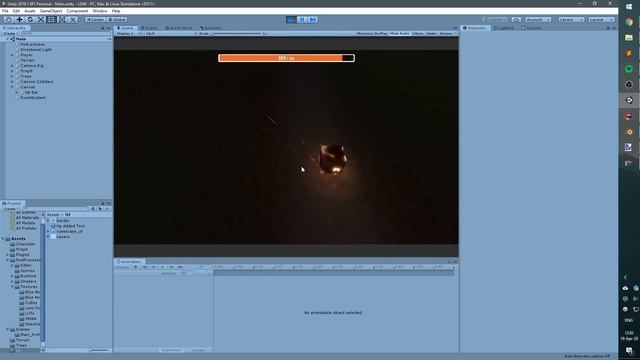640x360 pixels.
Task: Toggle Center pivot mode
Action: 95,20
